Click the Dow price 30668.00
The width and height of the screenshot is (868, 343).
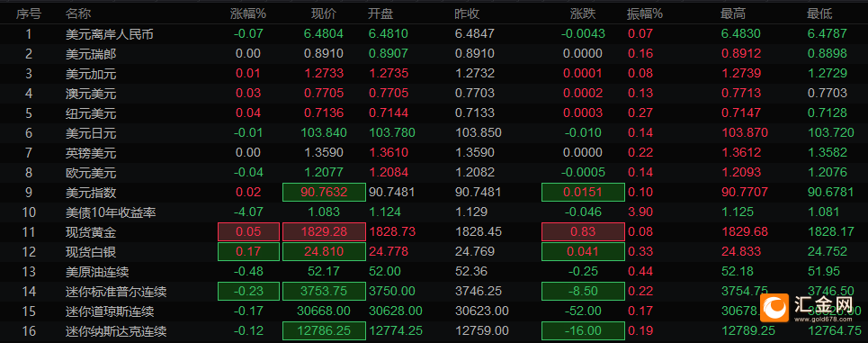pyautogui.click(x=323, y=311)
